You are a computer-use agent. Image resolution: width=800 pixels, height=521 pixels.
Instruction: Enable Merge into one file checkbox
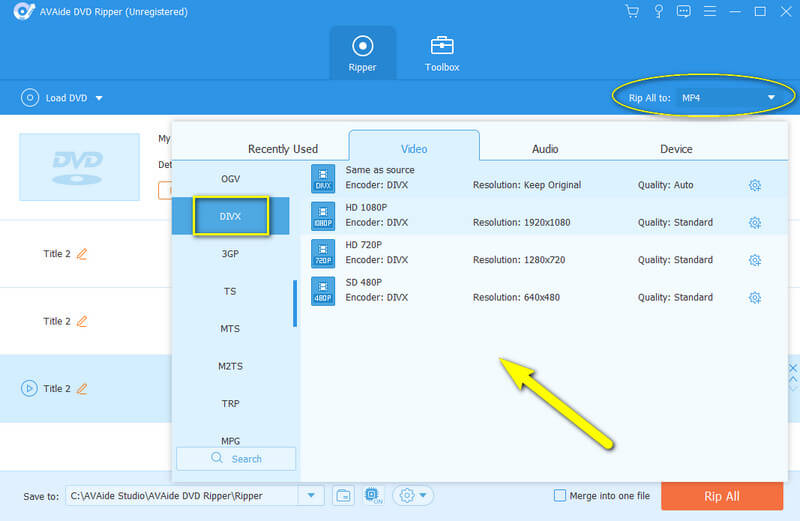(561, 496)
